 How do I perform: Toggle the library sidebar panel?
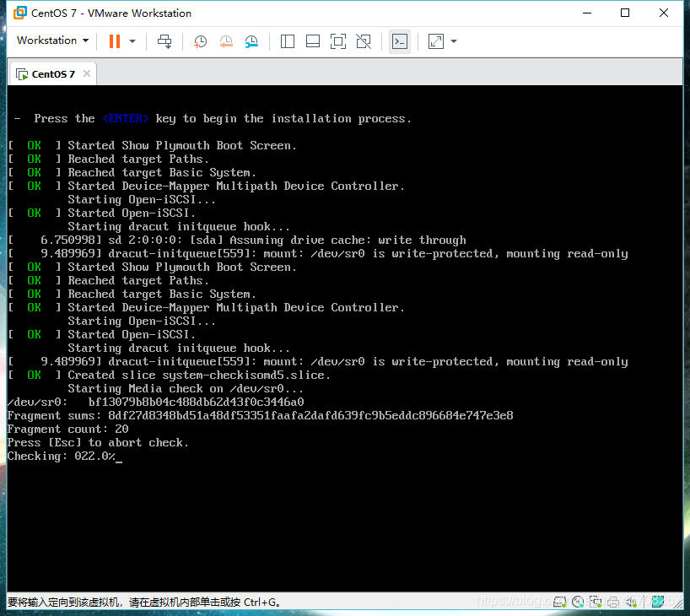click(x=288, y=41)
